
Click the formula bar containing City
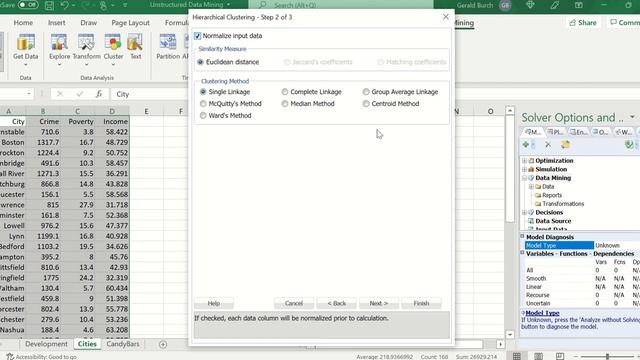pos(151,94)
